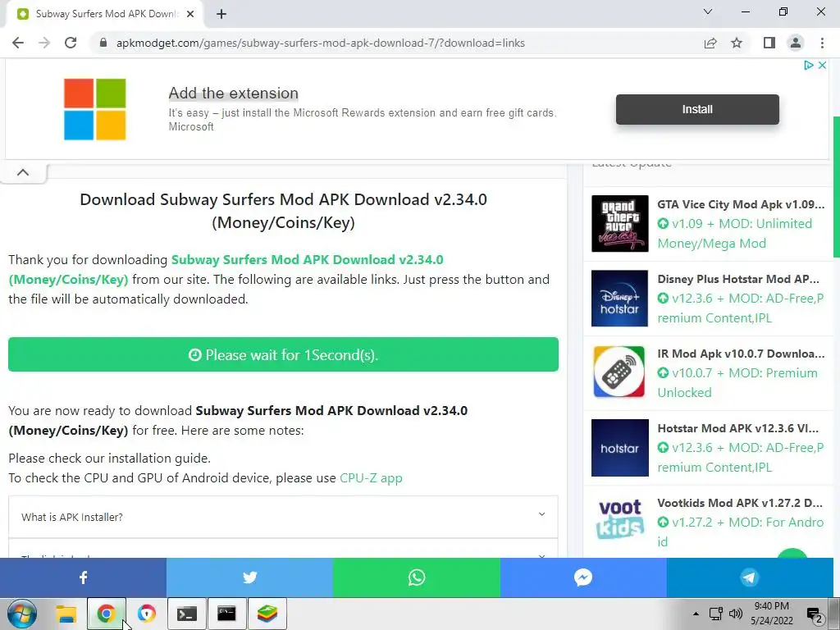Expand What is APK Installer section
The image size is (840, 630).
click(x=283, y=517)
